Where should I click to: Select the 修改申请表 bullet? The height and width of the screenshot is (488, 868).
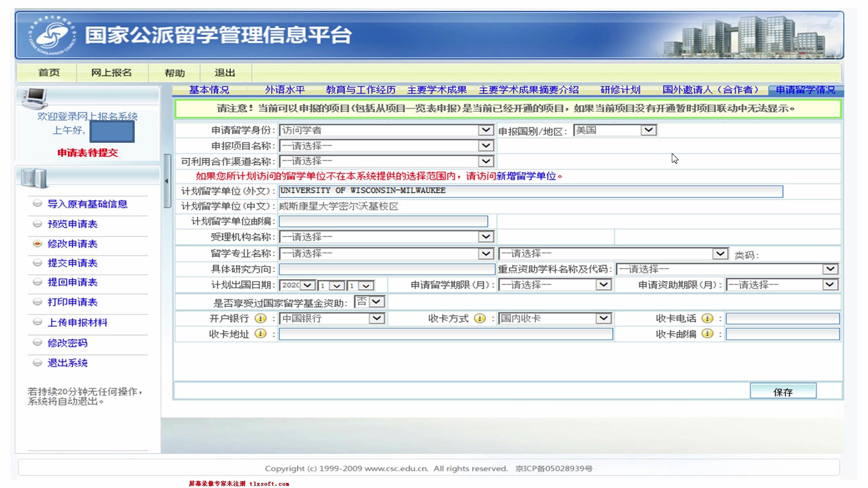38,243
